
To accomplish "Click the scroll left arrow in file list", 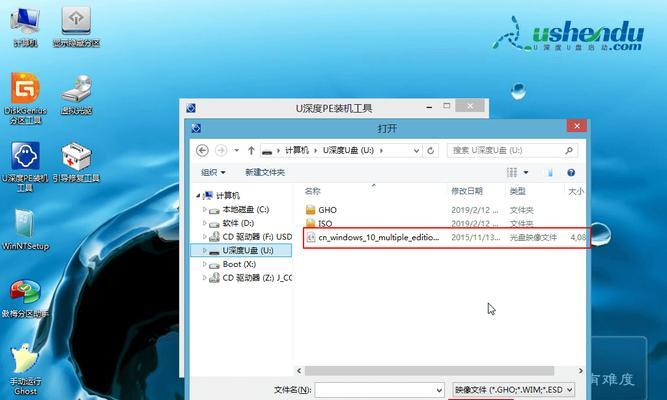I will 299,371.
